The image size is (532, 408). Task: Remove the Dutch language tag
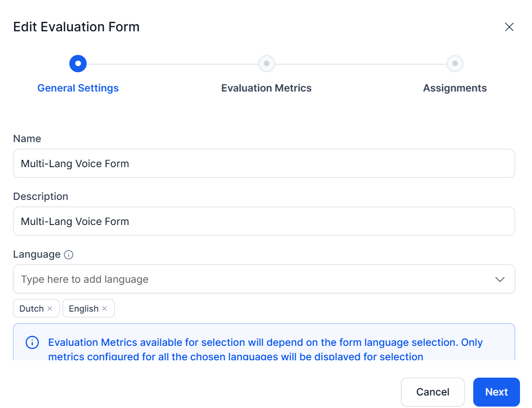(50, 308)
